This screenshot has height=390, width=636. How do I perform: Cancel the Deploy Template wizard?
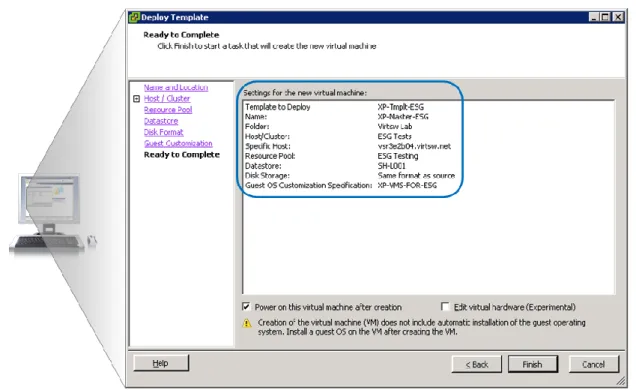point(593,364)
